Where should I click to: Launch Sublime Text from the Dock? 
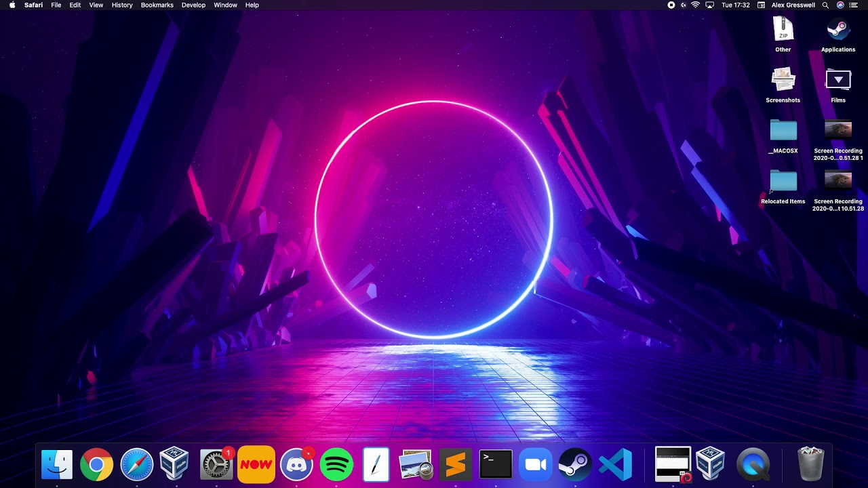coord(456,464)
